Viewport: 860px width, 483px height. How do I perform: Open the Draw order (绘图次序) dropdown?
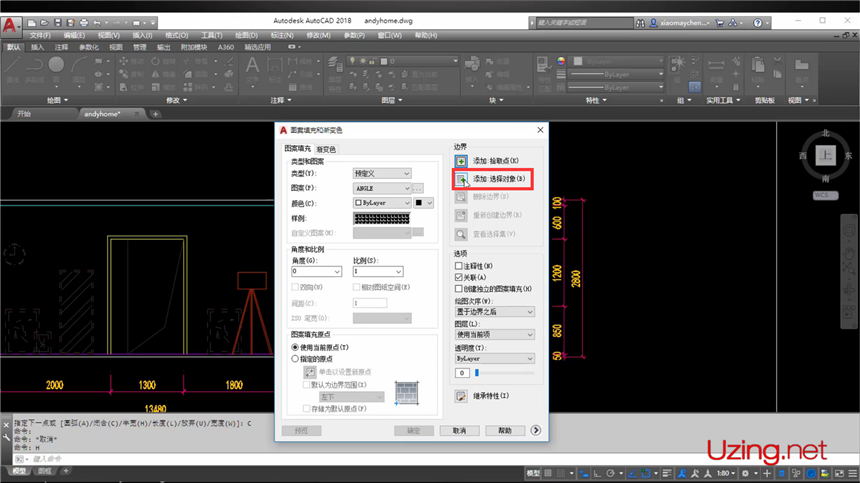coord(494,311)
